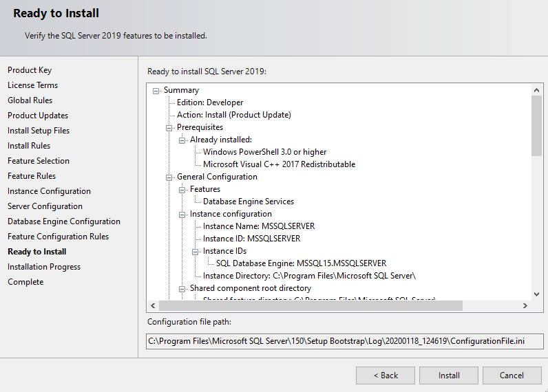
Task: Collapse the Instance IDs node
Action: click(x=196, y=252)
